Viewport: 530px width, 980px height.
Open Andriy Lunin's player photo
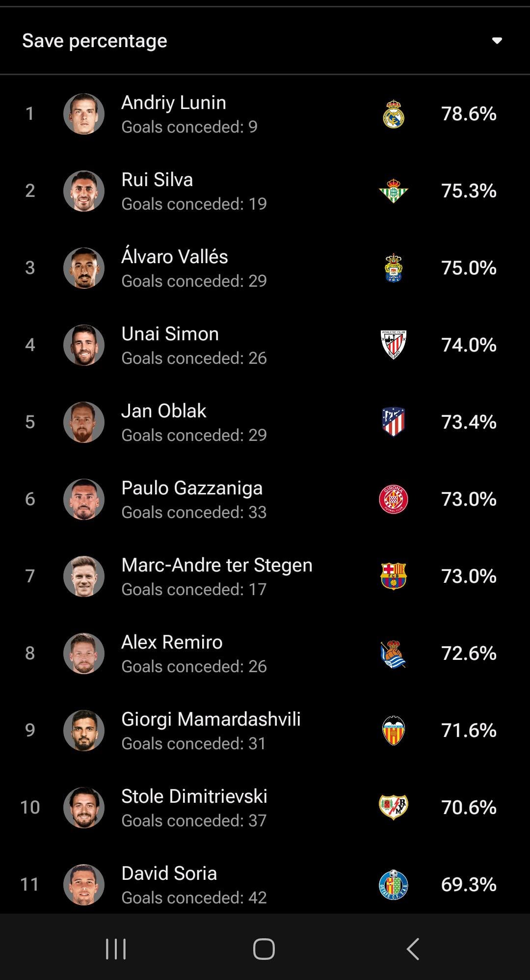[x=84, y=114]
